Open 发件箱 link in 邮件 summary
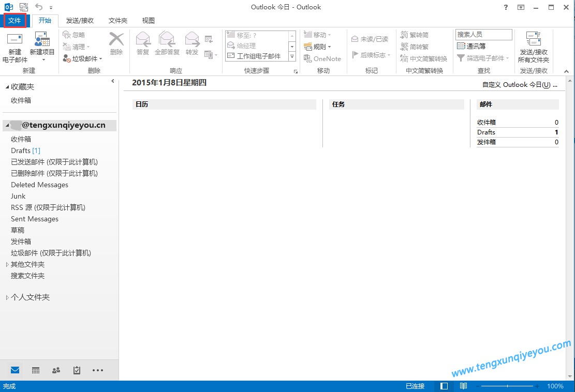Screen dimensions: 575x392 [486, 142]
